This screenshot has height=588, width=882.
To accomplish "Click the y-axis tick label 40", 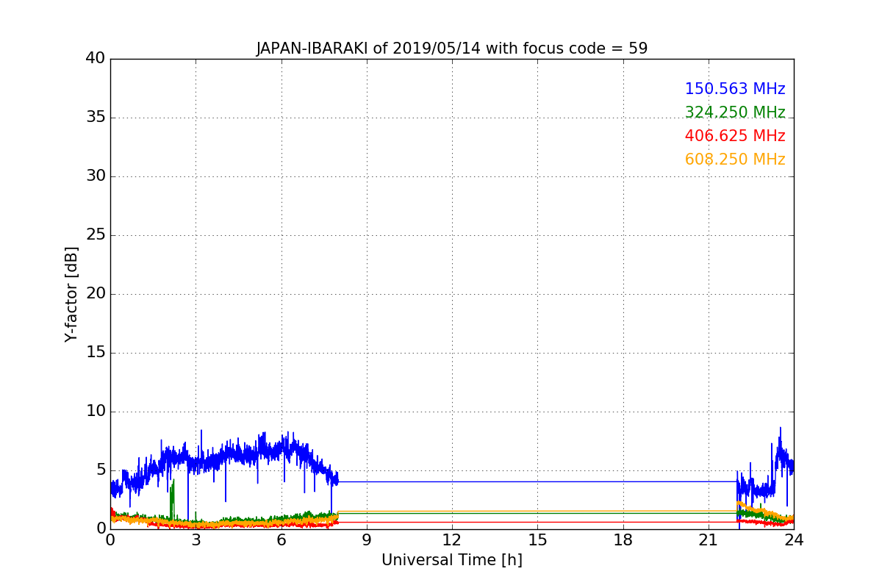I will pyautogui.click(x=96, y=59).
